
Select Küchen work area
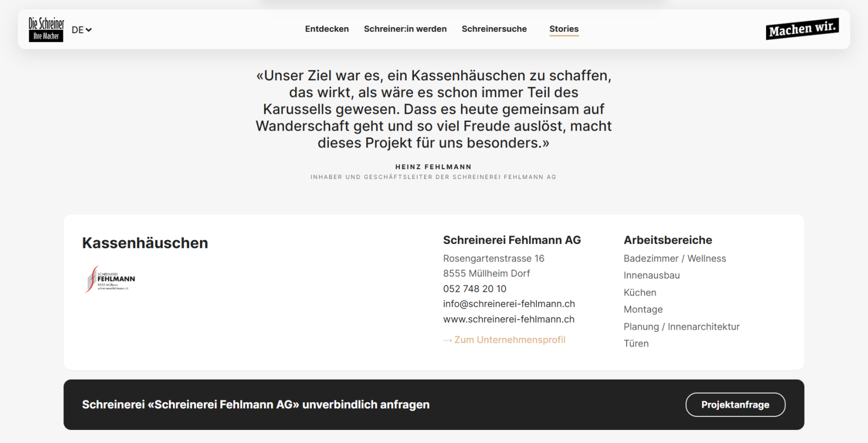[x=640, y=292]
